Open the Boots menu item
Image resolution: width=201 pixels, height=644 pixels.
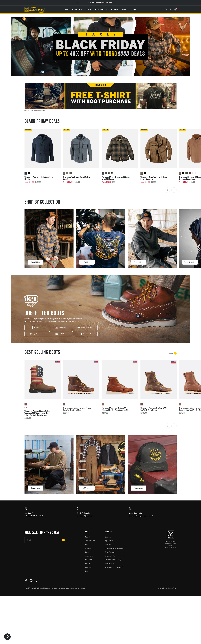pyautogui.click(x=89, y=9)
